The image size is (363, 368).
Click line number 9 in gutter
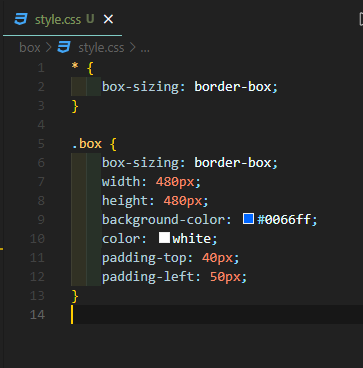pyautogui.click(x=41, y=220)
